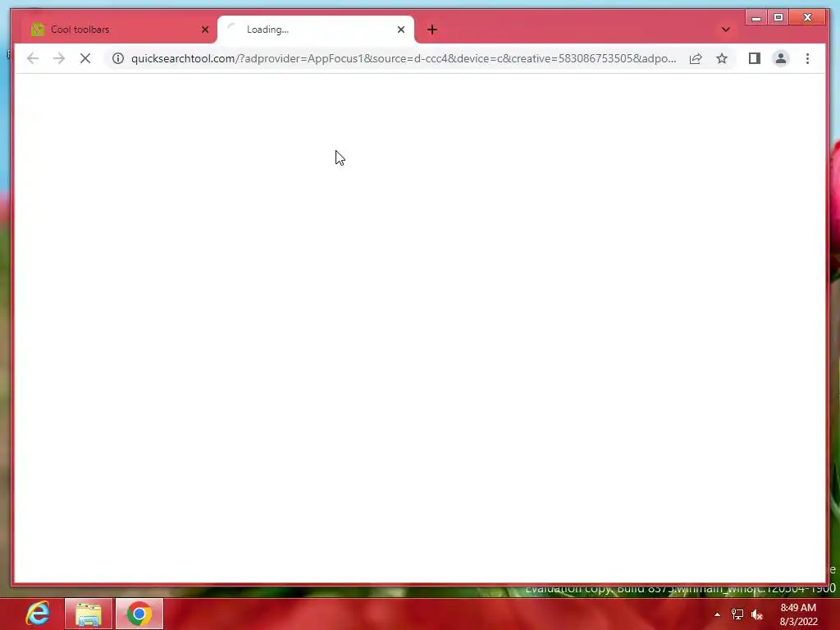Share this page icon

[696, 58]
